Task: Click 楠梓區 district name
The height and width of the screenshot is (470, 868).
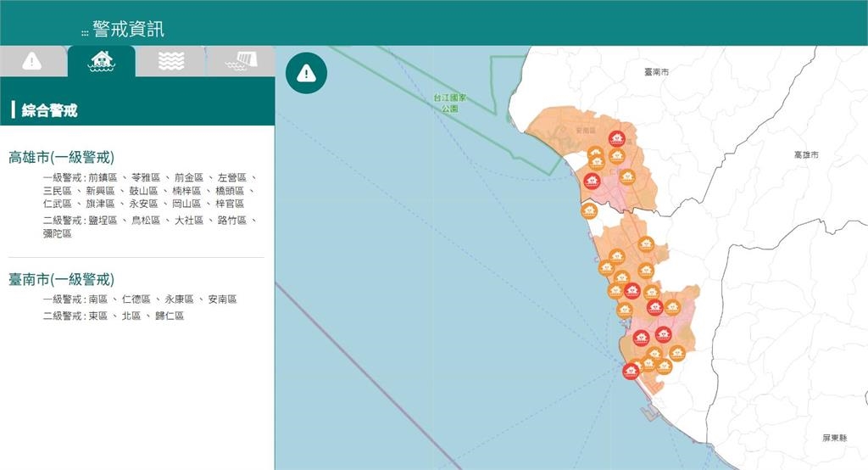Action: [x=186, y=191]
